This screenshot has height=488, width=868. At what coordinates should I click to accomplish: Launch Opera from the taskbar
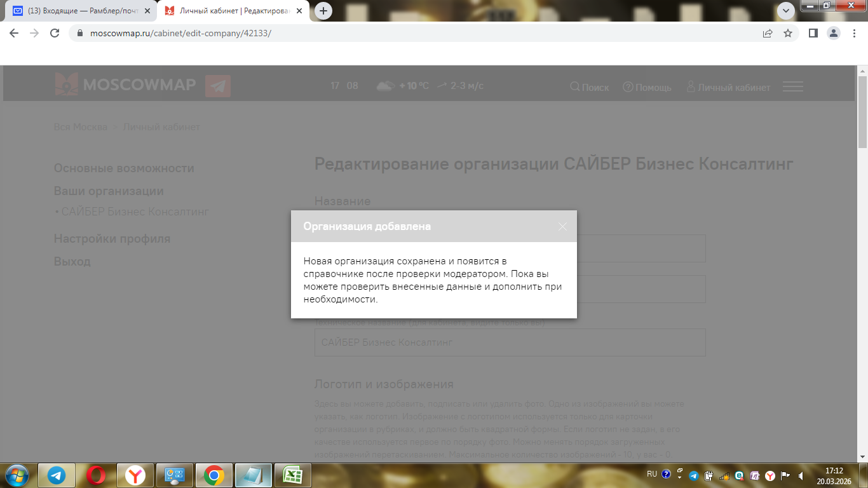tap(96, 475)
